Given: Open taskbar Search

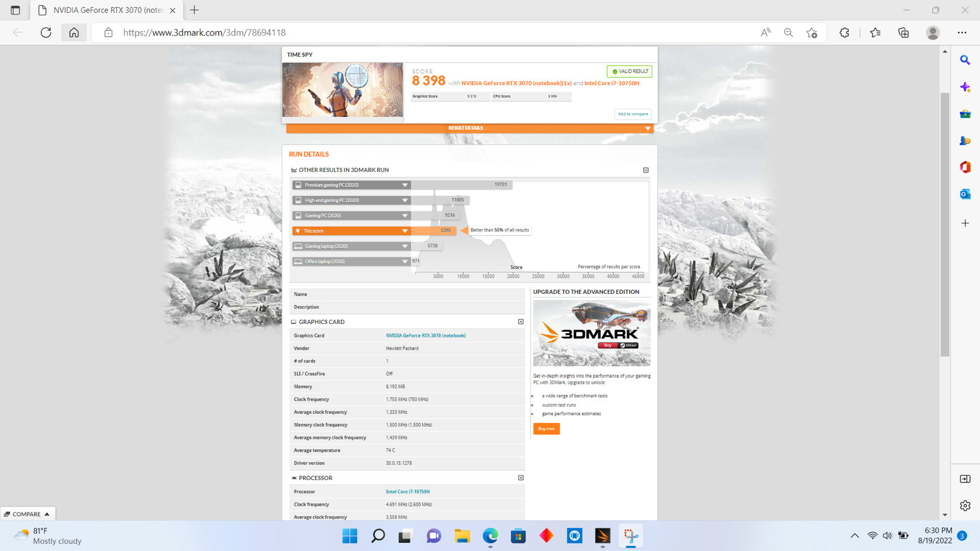Looking at the screenshot, I should (378, 536).
